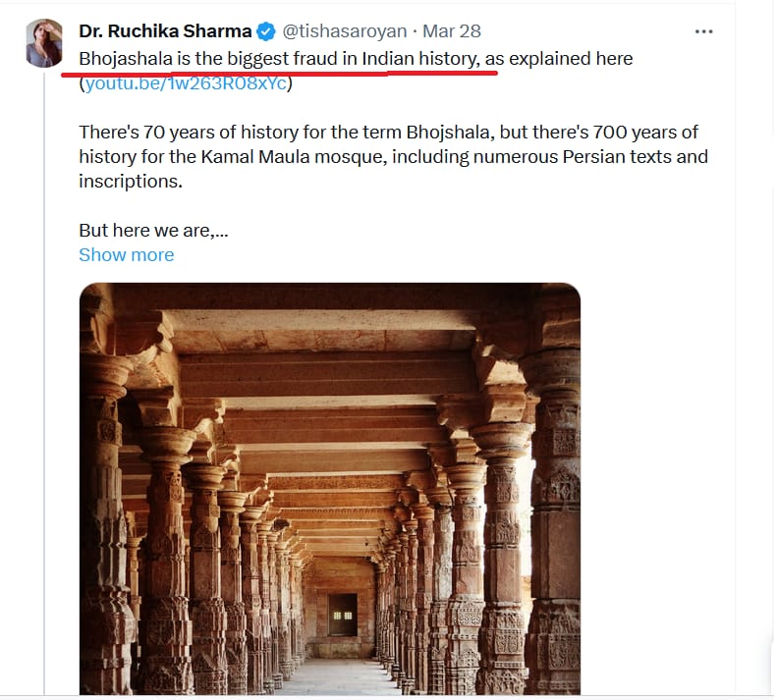Screen dimensions: 777x700
Task: Click the word 'Bhojshala' in second paragraph
Action: (448, 133)
